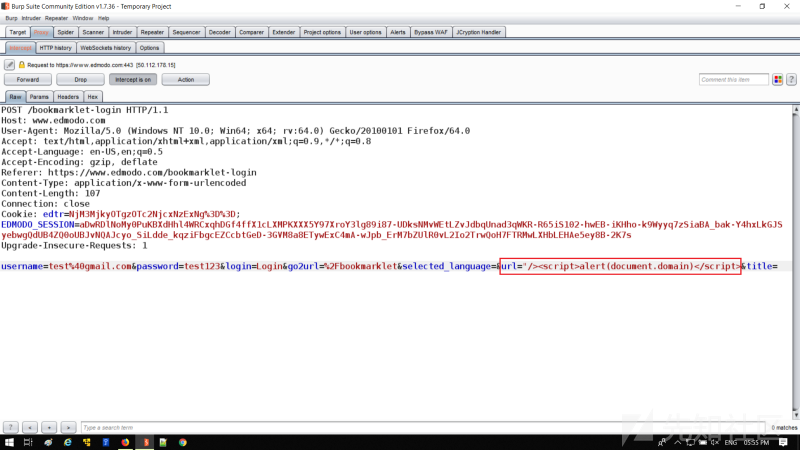Click the yellow network-diagram taskbar icon
The image size is (800, 450).
point(87,442)
